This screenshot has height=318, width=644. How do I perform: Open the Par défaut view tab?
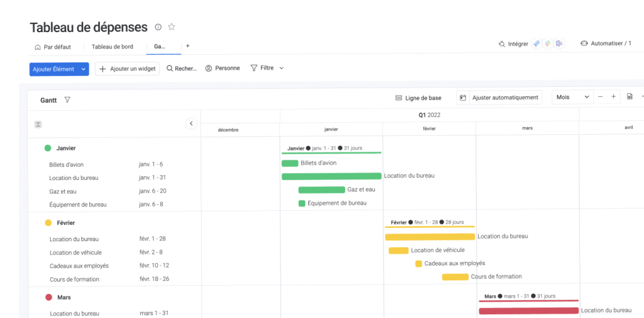(53, 47)
